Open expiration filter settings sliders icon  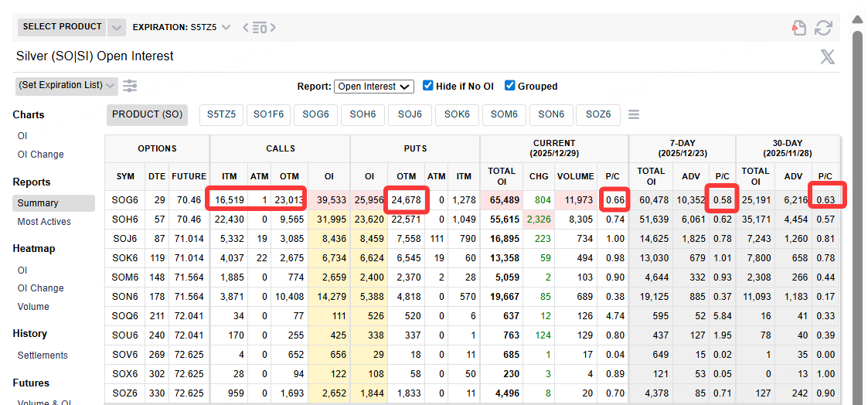[130, 86]
